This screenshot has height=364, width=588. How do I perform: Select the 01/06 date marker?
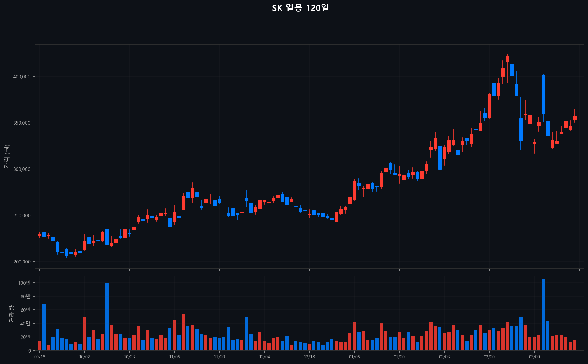point(354,357)
